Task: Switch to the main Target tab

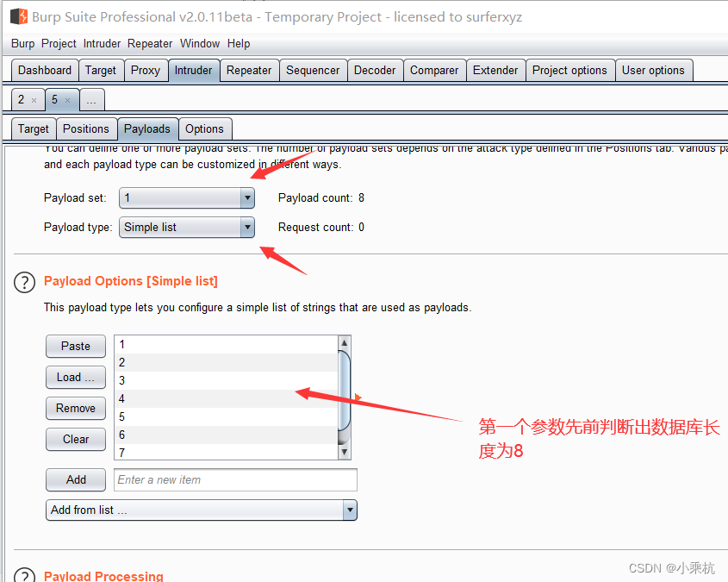Action: pyautogui.click(x=101, y=70)
